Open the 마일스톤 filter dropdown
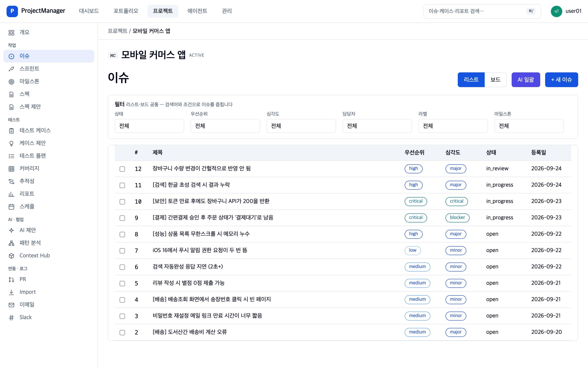The image size is (588, 368). tap(529, 126)
